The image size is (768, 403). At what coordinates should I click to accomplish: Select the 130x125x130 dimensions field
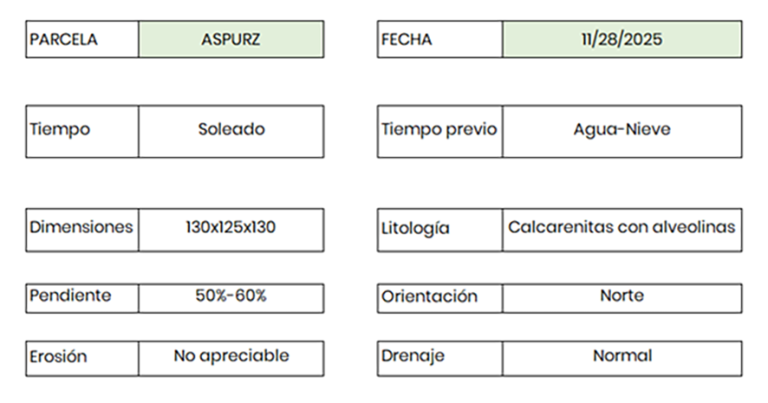coord(231,229)
